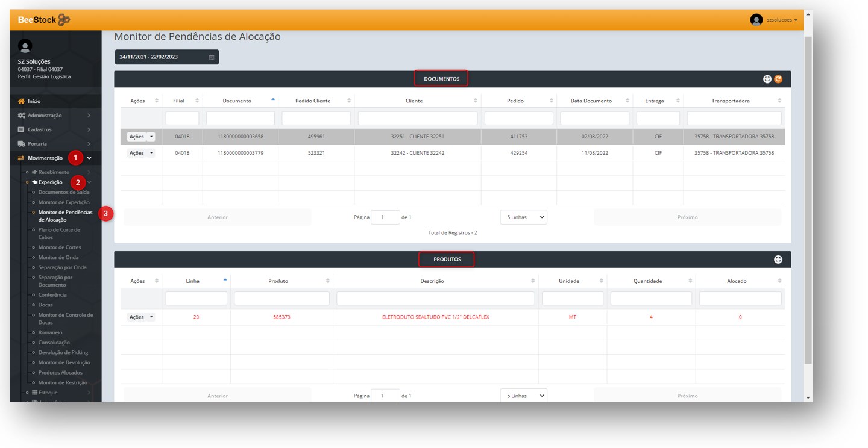Open Monitor de Expedição in the sidebar
The width and height of the screenshot is (868, 448).
tap(64, 202)
